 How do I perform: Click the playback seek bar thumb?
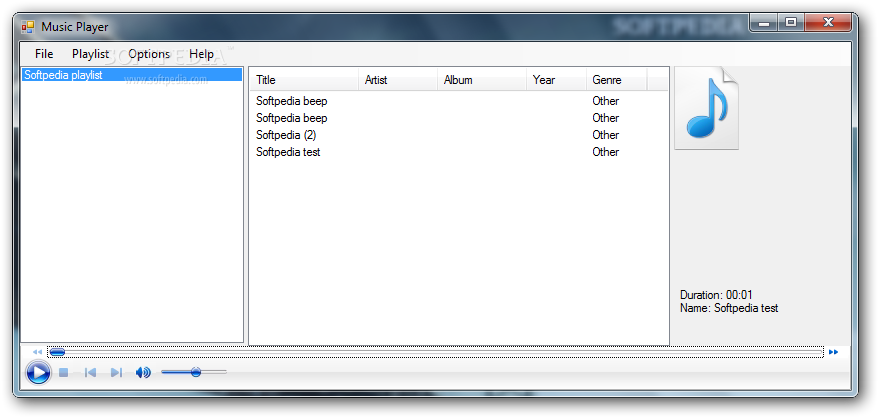click(x=57, y=352)
